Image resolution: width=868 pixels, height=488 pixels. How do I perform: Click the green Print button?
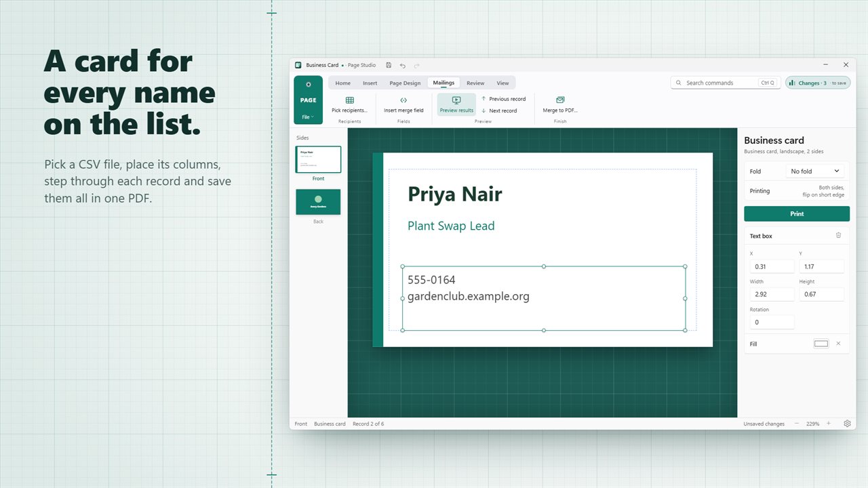[x=797, y=213]
